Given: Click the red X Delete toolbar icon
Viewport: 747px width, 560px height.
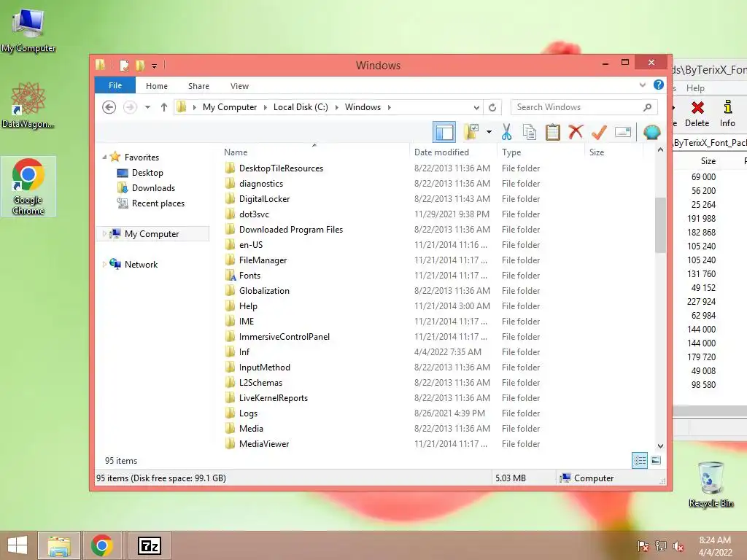Looking at the screenshot, I should (x=576, y=131).
